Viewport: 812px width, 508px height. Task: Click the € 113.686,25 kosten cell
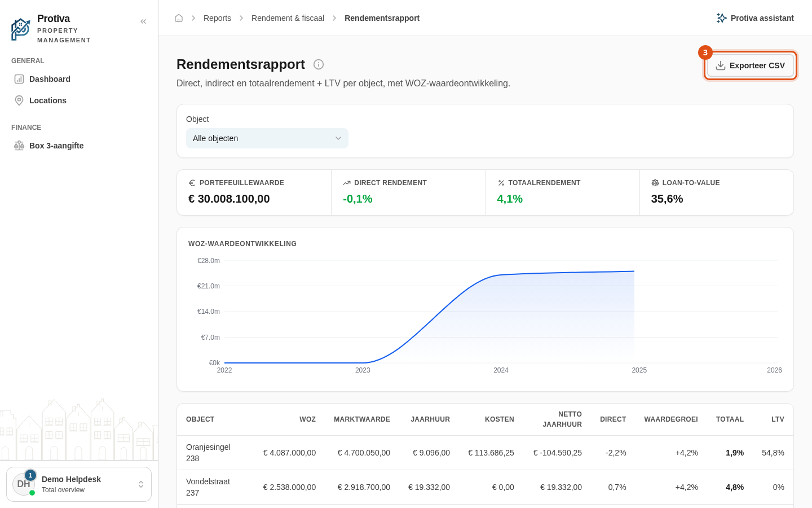click(491, 453)
